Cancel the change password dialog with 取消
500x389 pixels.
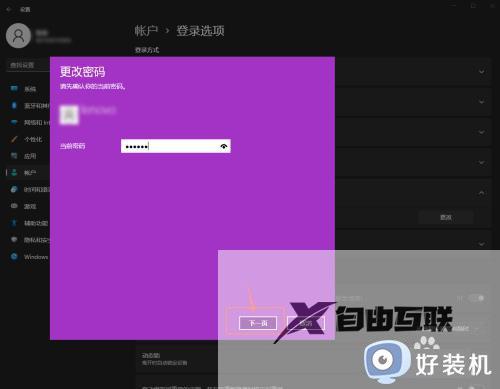306,323
